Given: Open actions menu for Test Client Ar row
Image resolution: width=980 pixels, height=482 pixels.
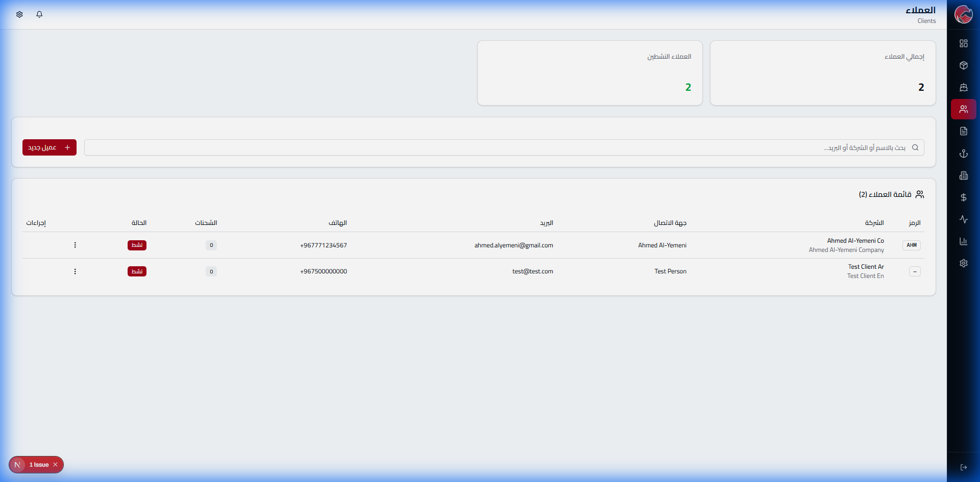Looking at the screenshot, I should point(75,271).
